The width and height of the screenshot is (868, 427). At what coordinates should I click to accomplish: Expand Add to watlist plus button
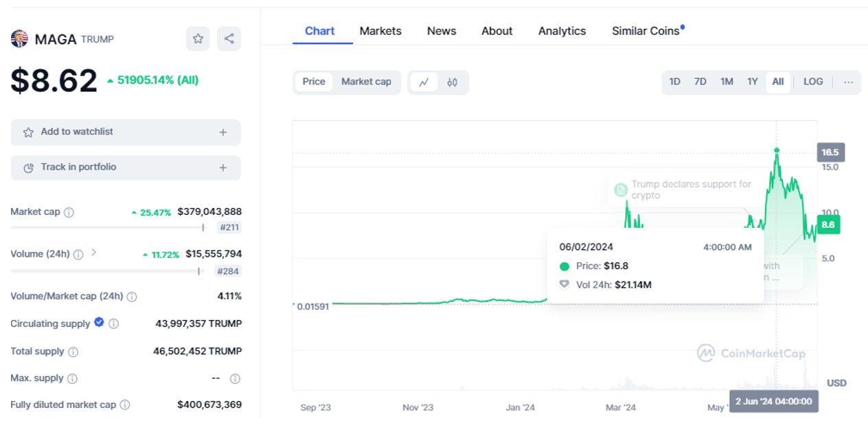click(x=222, y=132)
